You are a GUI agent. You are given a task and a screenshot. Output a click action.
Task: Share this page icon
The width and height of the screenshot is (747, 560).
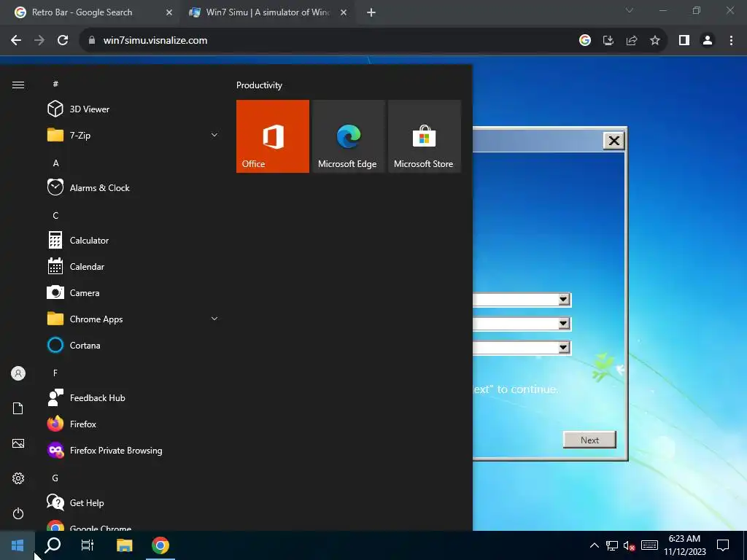(632, 41)
